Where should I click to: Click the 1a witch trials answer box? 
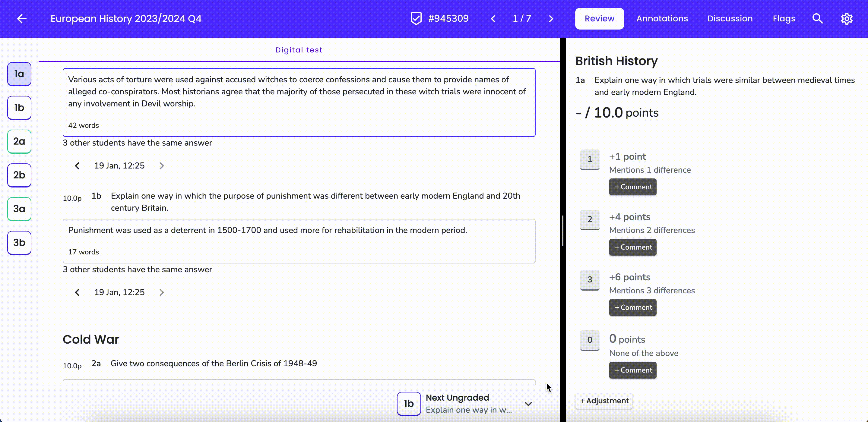pos(299,102)
